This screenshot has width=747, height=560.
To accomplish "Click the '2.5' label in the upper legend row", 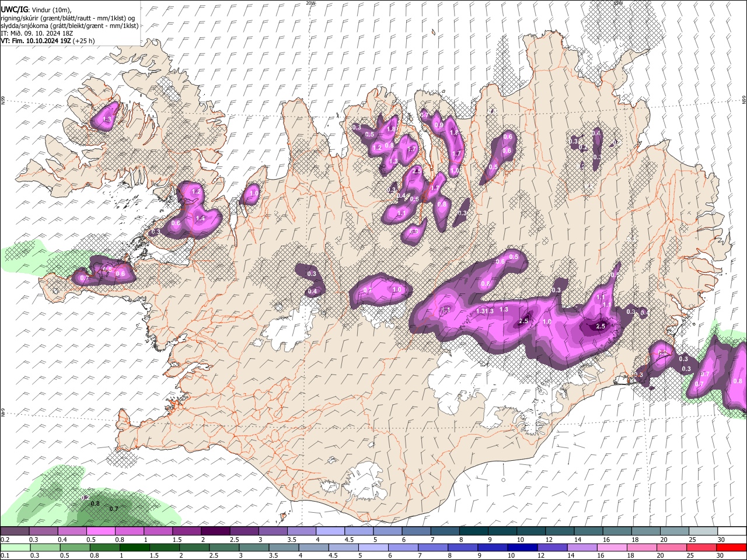I will tap(234, 540).
